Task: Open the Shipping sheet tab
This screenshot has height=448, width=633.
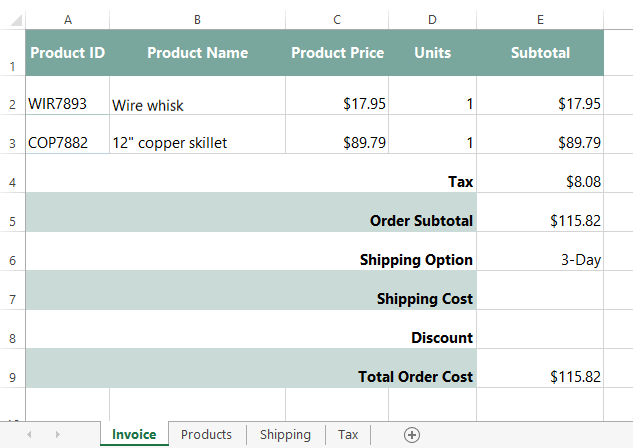Action: 285,434
